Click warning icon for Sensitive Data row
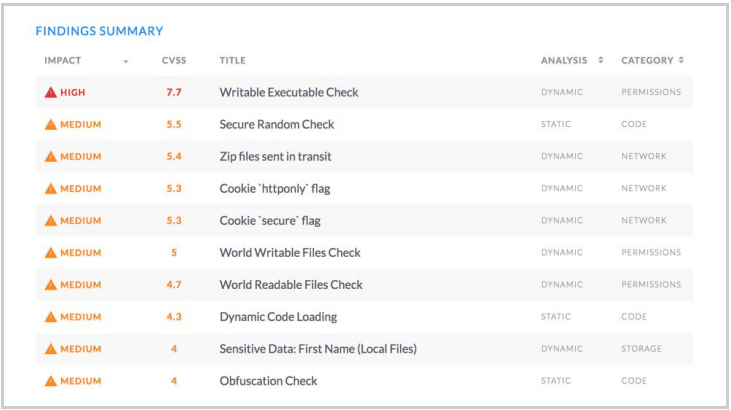The image size is (731, 410). click(x=50, y=349)
